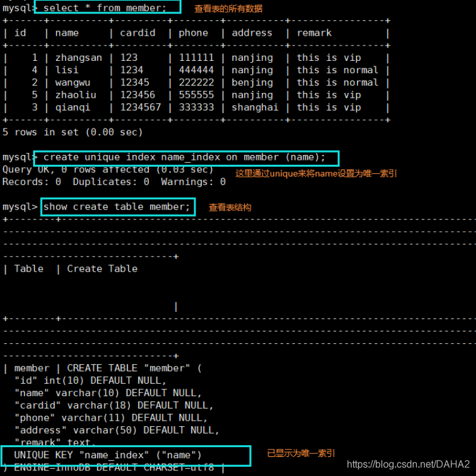476x476 pixels.
Task: Click the line '"address" varchar(50) DEFAULT NULL,'
Action: tap(117, 430)
